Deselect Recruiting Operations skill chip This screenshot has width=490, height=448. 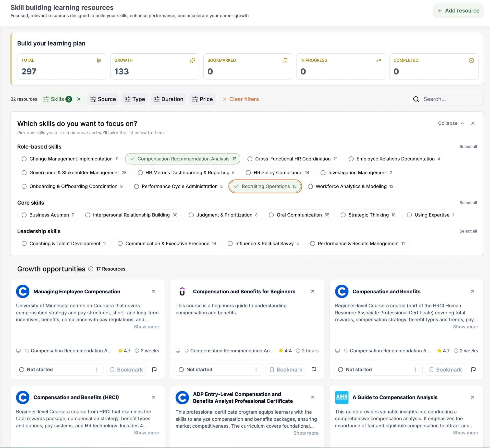click(265, 186)
